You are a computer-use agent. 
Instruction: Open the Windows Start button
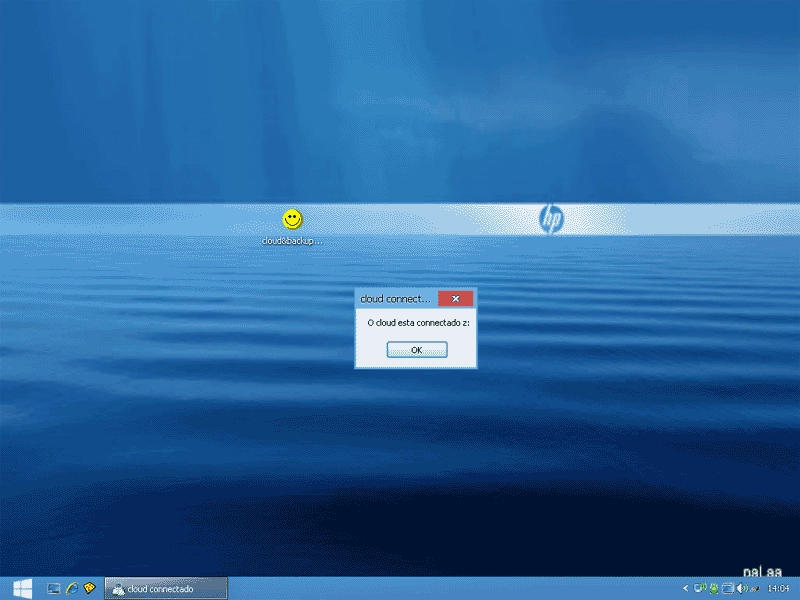click(22, 589)
